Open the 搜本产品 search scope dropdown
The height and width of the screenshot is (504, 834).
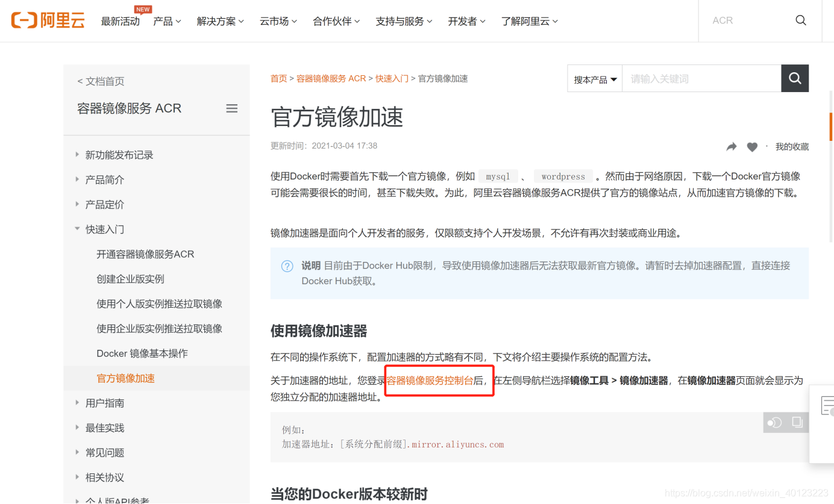pyautogui.click(x=595, y=79)
